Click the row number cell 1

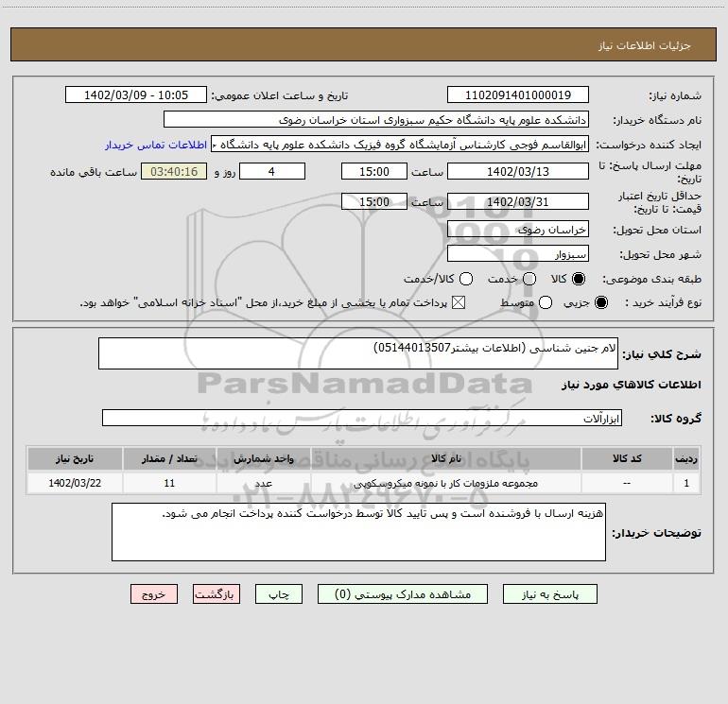click(686, 483)
